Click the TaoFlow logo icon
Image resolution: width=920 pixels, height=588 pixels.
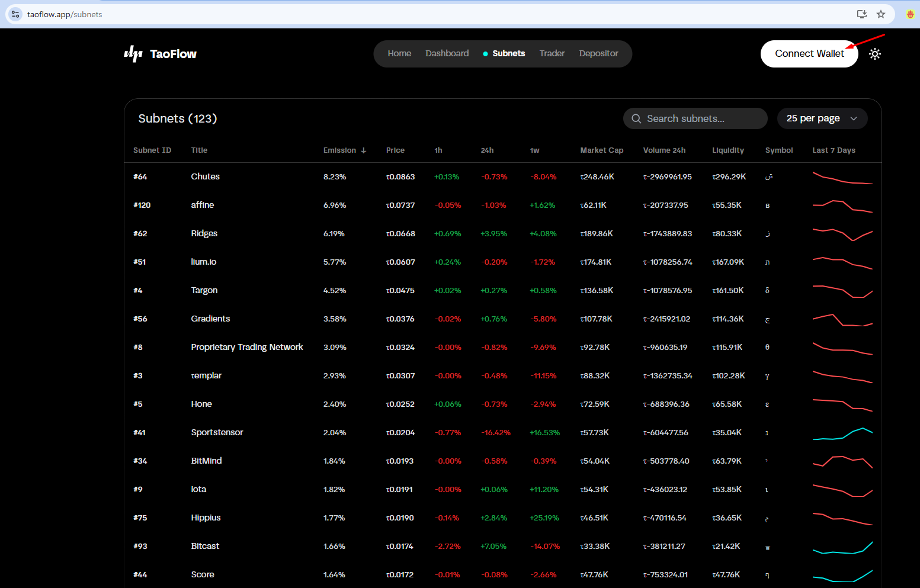133,54
